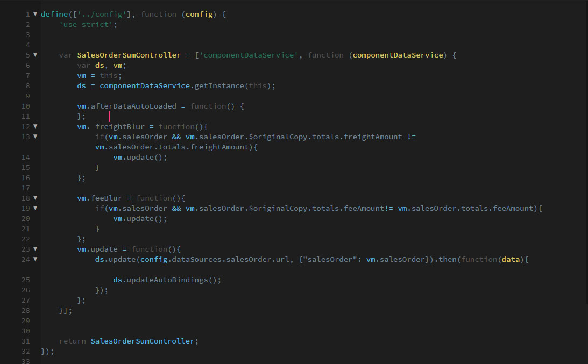Collapse the feeBlur function fold arrow on line 18
Screen dimensions: 588x364
click(36, 197)
